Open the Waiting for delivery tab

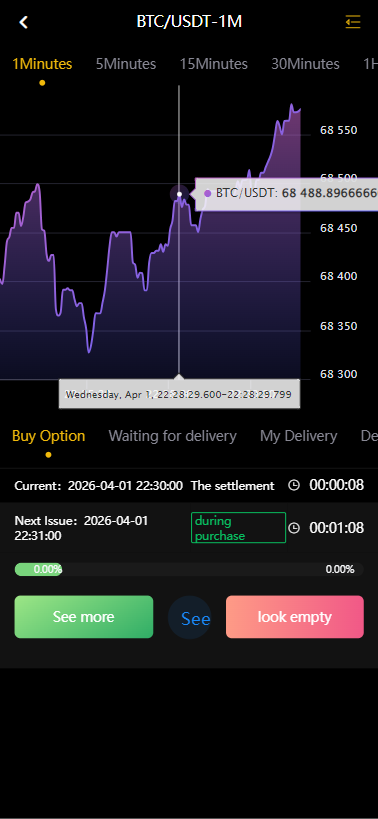172,436
